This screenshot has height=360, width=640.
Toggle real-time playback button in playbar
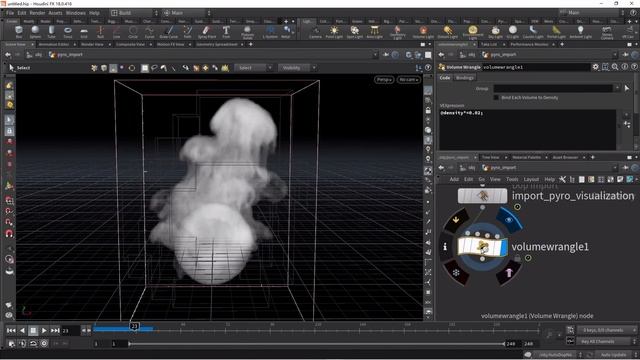[x=44, y=343]
